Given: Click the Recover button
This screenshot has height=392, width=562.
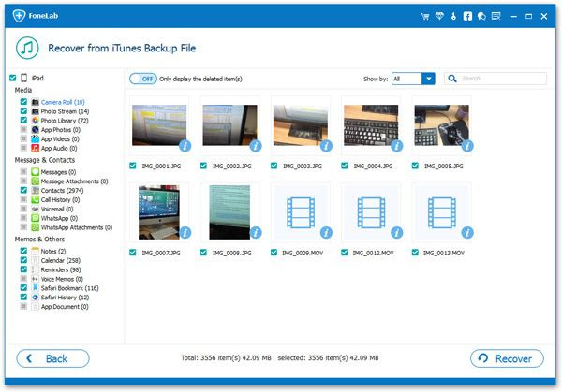Looking at the screenshot, I should [507, 358].
